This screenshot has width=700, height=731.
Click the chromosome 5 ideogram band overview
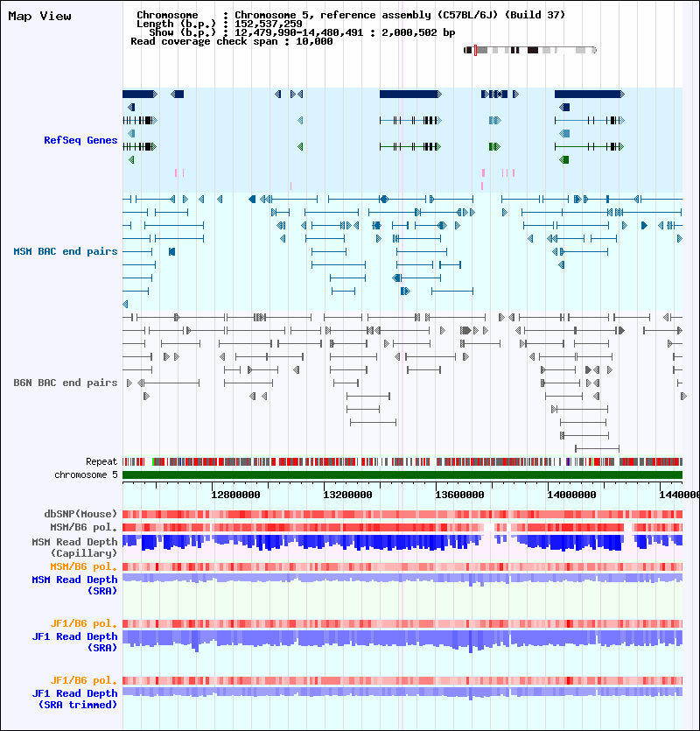530,50
